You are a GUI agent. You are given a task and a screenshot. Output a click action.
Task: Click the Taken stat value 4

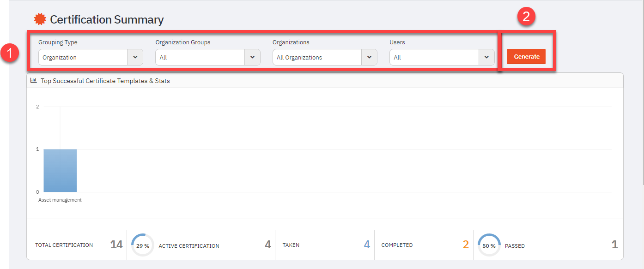click(367, 245)
